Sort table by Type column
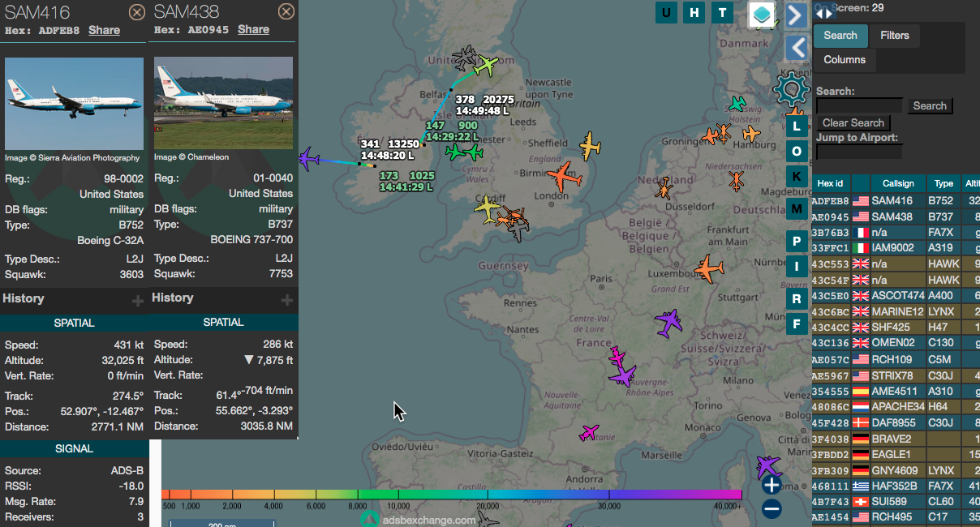 point(943,184)
